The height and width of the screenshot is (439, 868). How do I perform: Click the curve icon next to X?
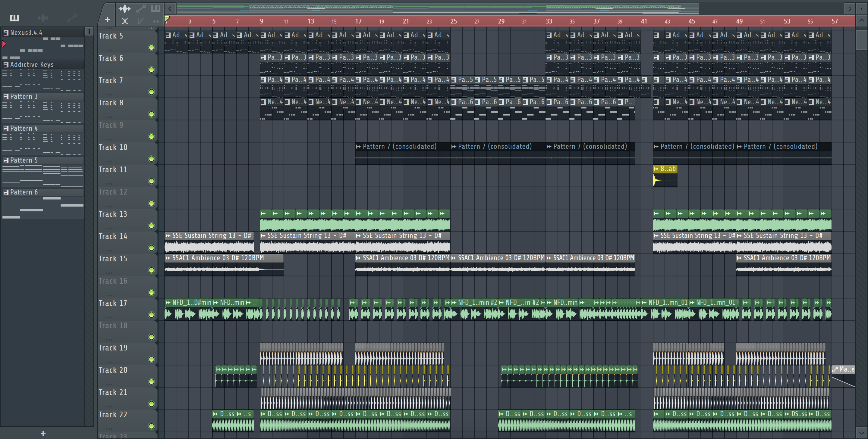[140, 21]
